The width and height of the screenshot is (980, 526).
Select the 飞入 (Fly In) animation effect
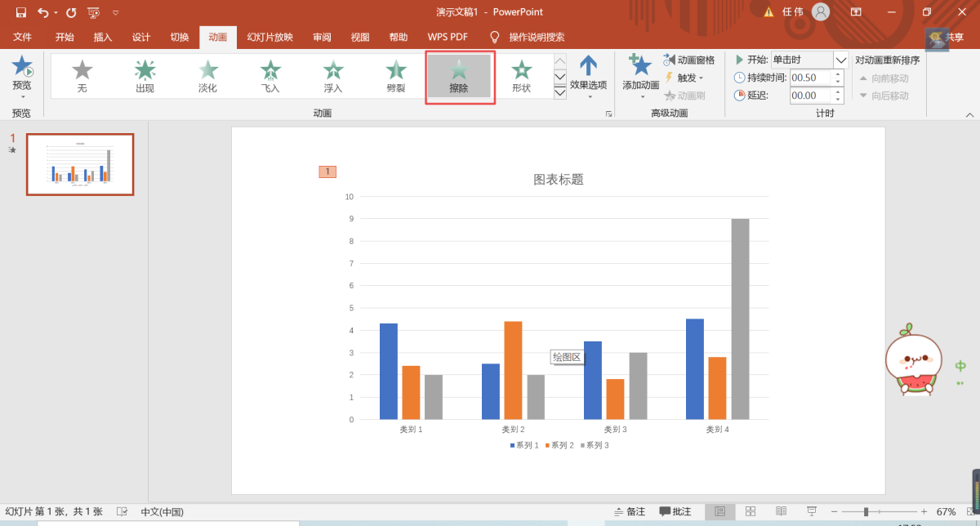(270, 76)
